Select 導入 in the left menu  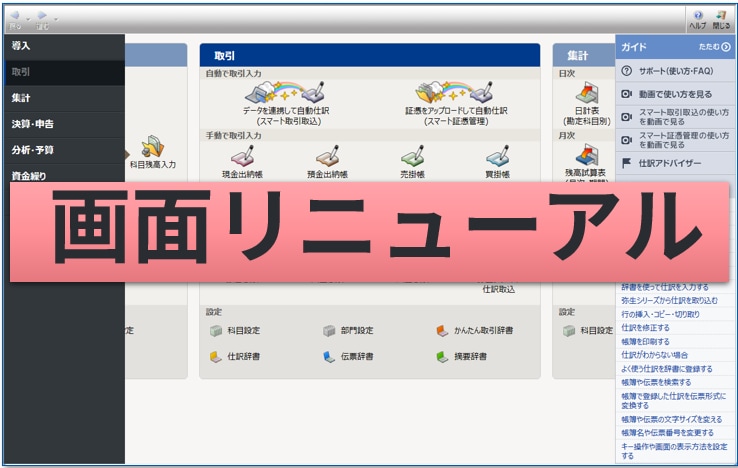point(21,46)
